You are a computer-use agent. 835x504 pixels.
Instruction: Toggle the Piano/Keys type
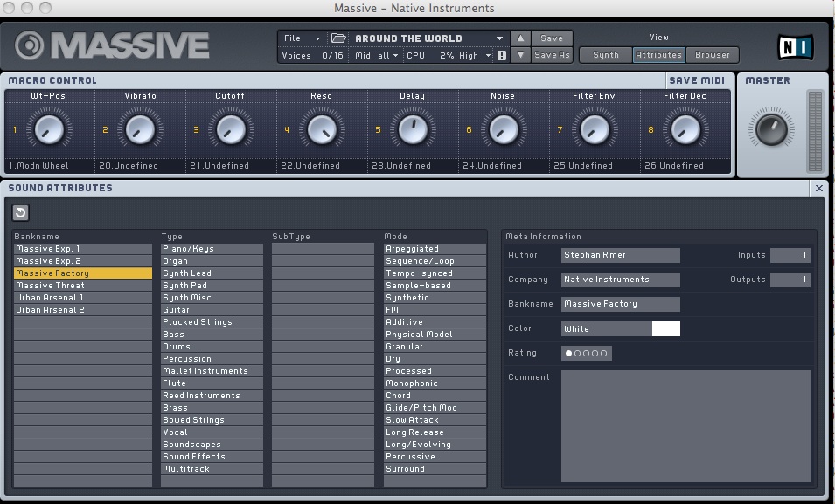pyautogui.click(x=212, y=249)
